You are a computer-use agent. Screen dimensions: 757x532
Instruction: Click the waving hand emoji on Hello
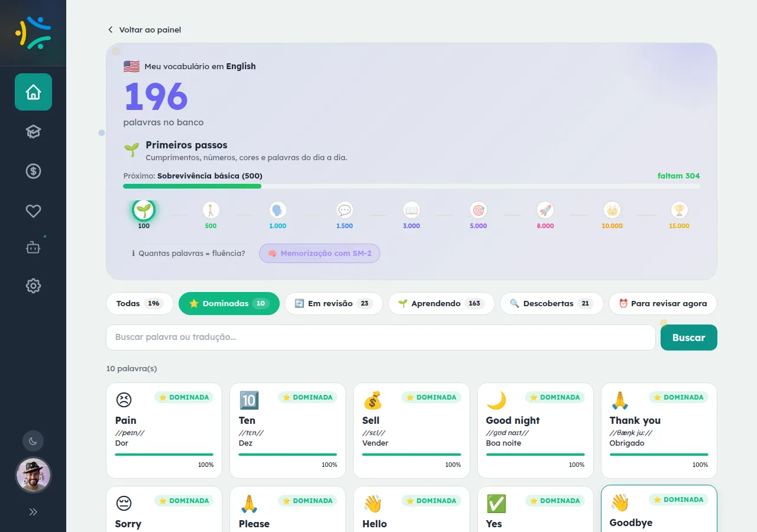(373, 504)
